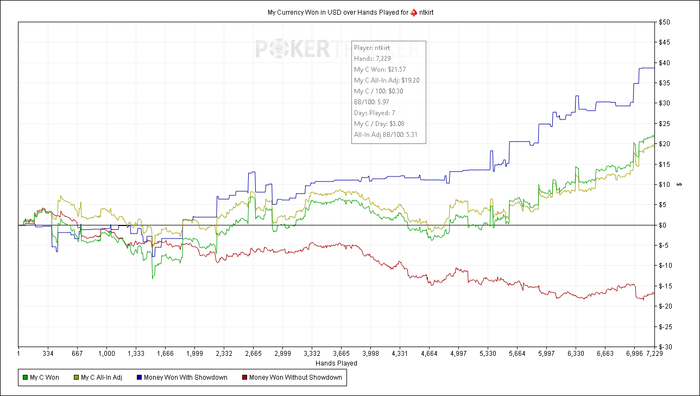Viewport: 700px width, 396px height.
Task: Click the red Money Won Without Showdown swatch
Action: coord(244,378)
